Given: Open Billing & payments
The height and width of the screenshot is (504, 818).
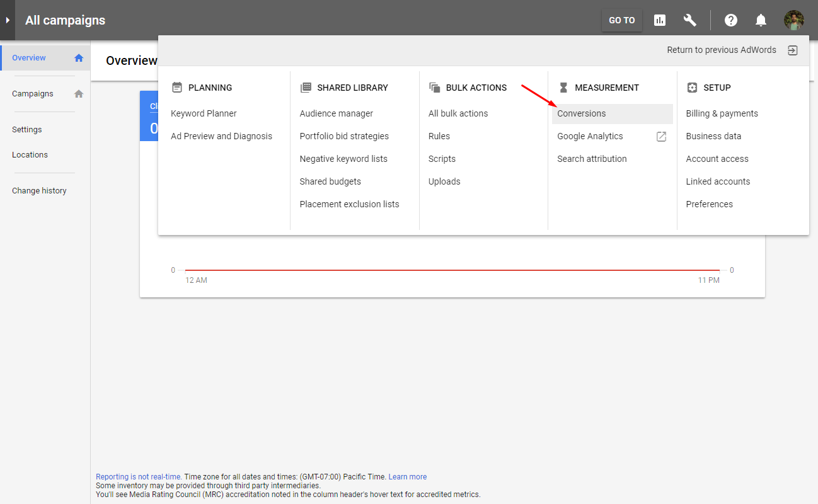Looking at the screenshot, I should pyautogui.click(x=722, y=113).
